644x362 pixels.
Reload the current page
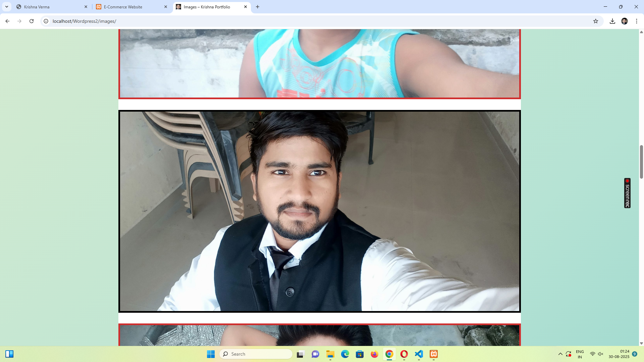[32, 21]
